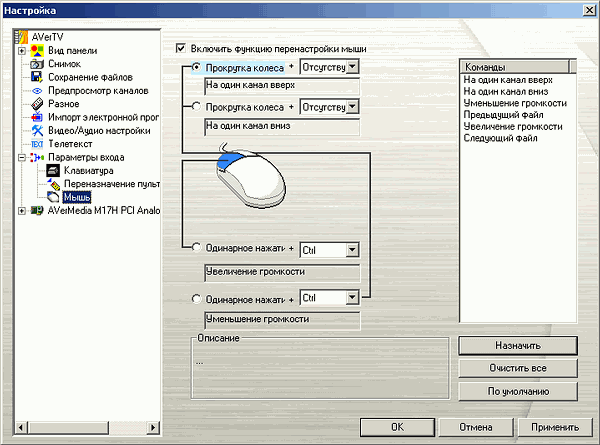Click the AVerMedia M17H PCI card icon
Viewport: 600px width, 445px height.
37,211
